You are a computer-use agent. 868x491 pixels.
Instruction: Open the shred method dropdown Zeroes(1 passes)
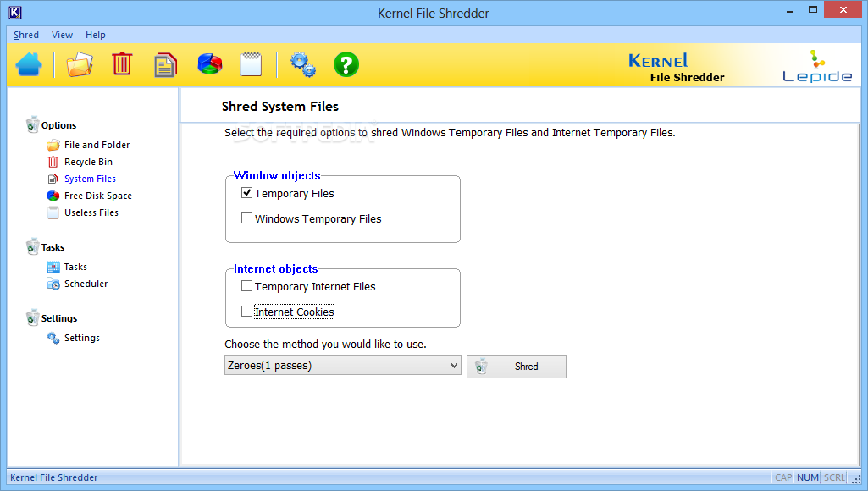[x=343, y=366]
